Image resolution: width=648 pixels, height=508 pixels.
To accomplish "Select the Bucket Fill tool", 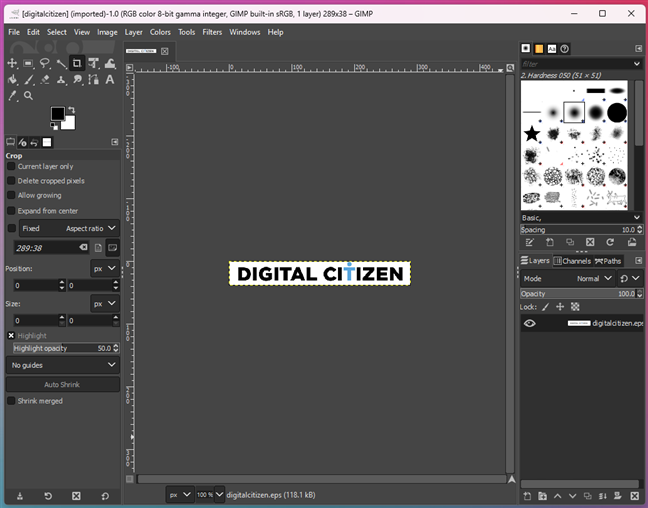I will (x=12, y=79).
